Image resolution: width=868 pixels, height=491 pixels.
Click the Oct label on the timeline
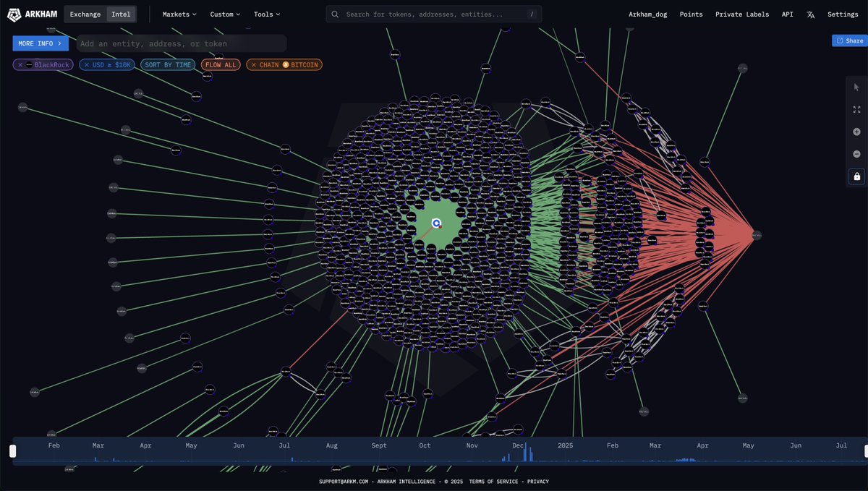pos(425,445)
